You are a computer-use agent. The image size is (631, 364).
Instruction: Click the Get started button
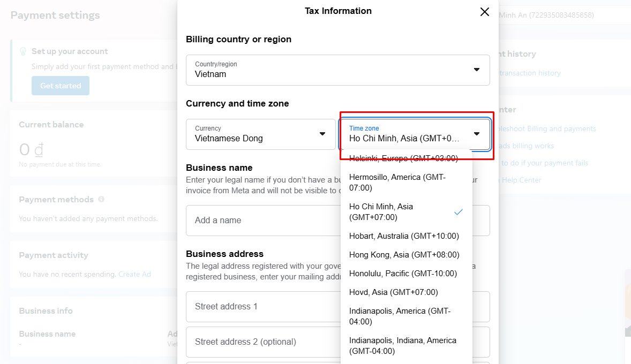[61, 86]
